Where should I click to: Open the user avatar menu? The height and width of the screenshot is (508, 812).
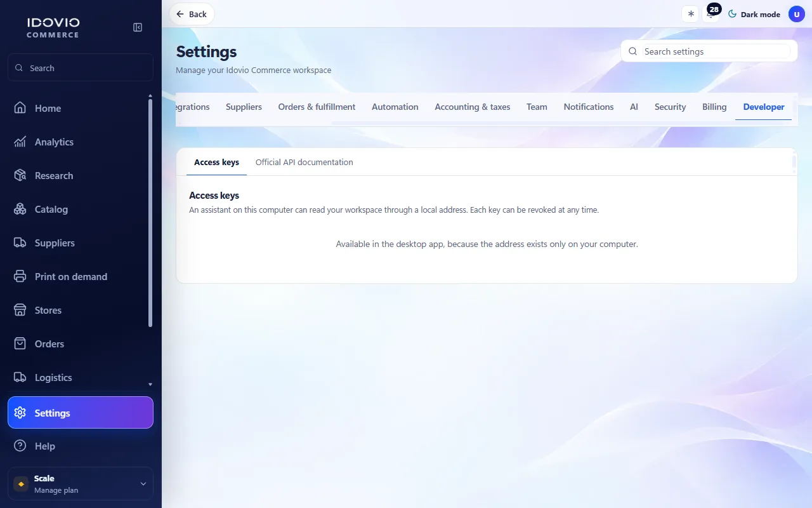click(x=797, y=14)
